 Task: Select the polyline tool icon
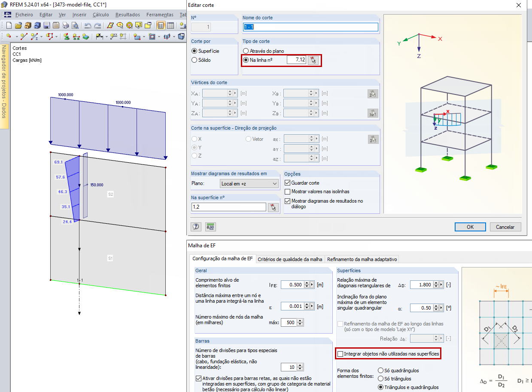pos(50,36)
